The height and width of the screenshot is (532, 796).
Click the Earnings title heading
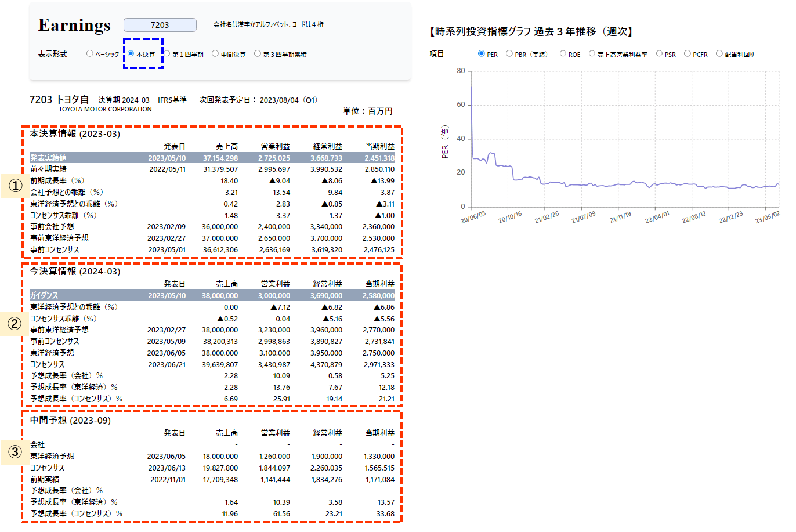click(x=74, y=25)
